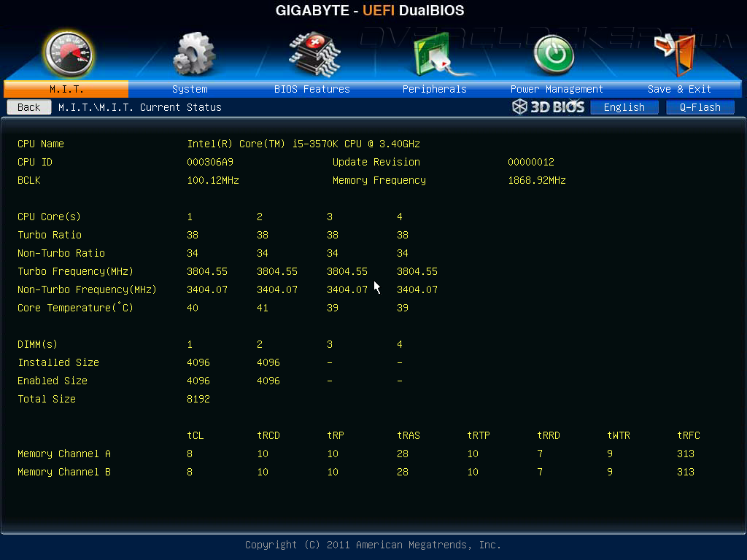
Task: Click Memory Channel B tRAS value 28
Action: click(x=403, y=472)
